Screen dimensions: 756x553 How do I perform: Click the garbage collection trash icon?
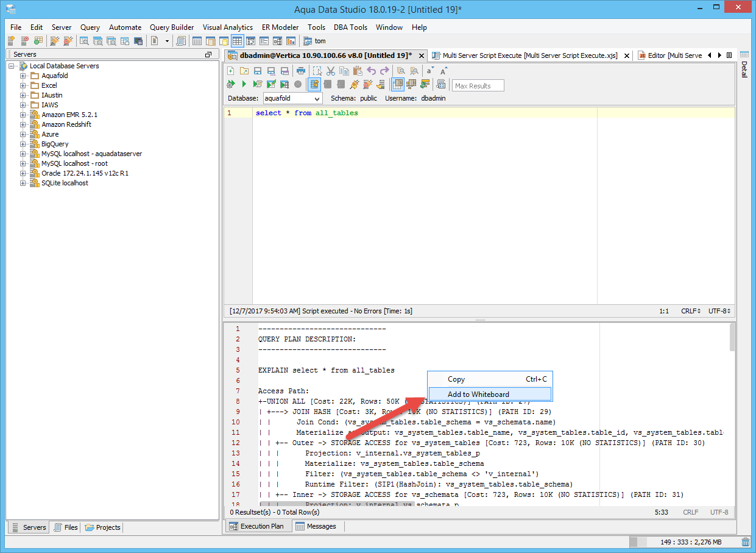pyautogui.click(x=746, y=542)
